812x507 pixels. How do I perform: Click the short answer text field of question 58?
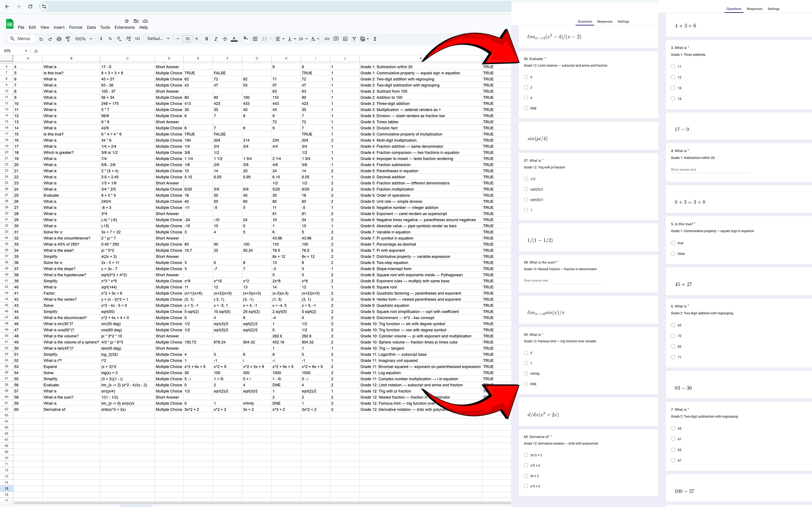coord(562,280)
